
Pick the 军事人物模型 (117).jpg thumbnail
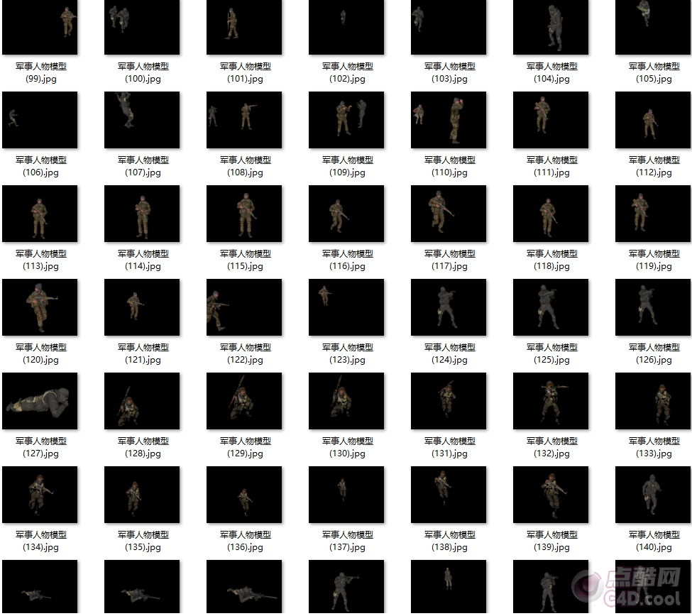point(449,214)
